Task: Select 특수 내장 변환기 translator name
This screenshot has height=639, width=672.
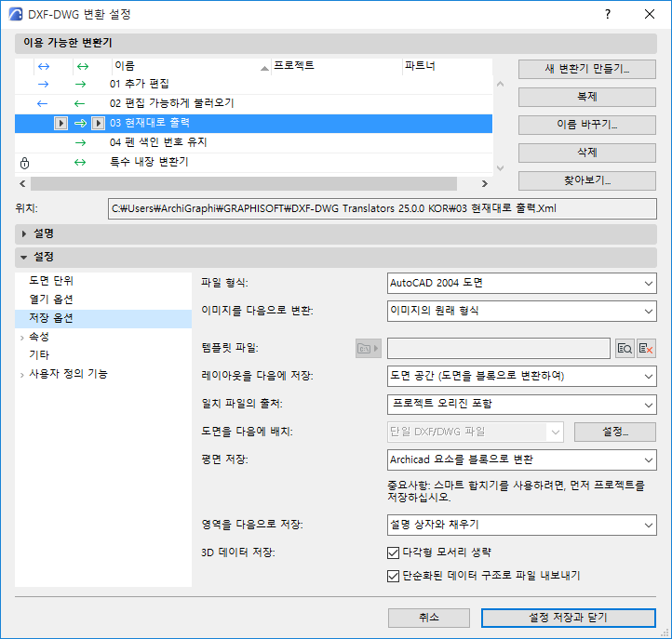Action: click(149, 162)
